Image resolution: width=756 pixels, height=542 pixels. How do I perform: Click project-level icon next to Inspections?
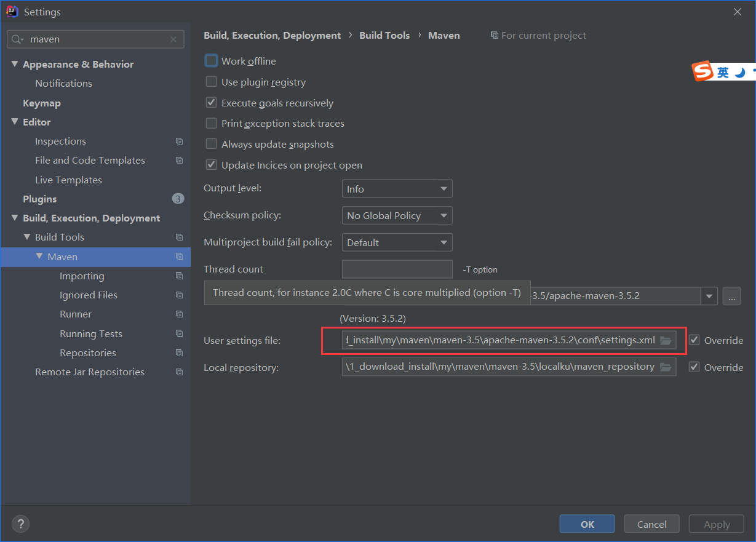pos(179,141)
